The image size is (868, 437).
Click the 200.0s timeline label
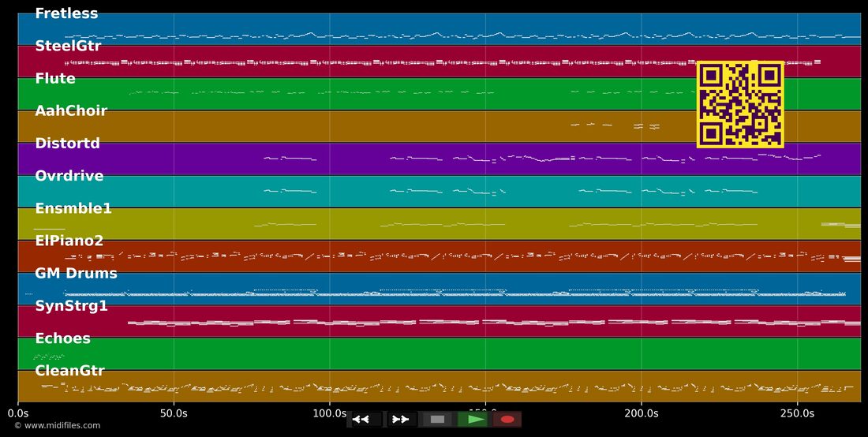(642, 413)
